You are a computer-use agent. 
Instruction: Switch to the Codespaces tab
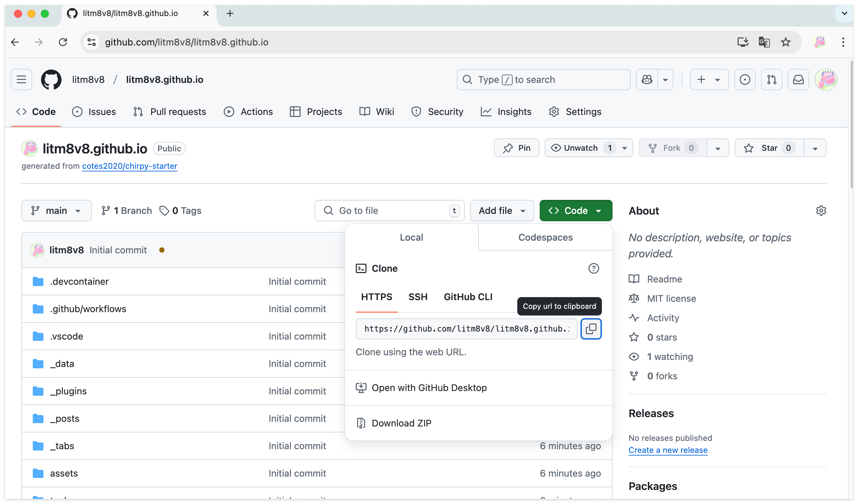(545, 237)
